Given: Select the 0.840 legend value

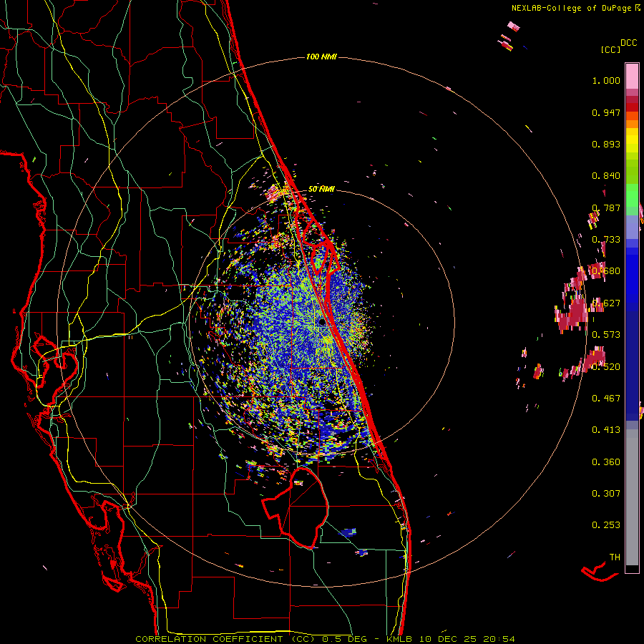Looking at the screenshot, I should 606,176.
